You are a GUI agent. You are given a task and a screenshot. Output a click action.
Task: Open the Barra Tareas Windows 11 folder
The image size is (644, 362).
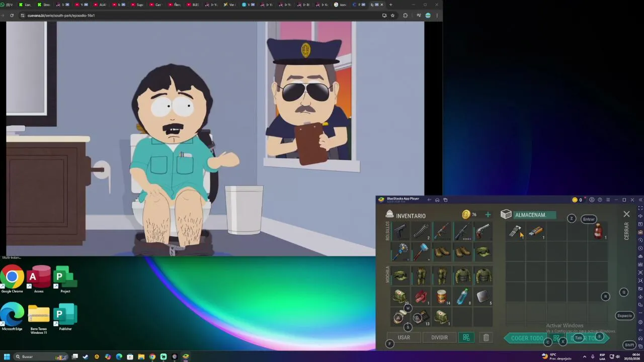coord(39,319)
